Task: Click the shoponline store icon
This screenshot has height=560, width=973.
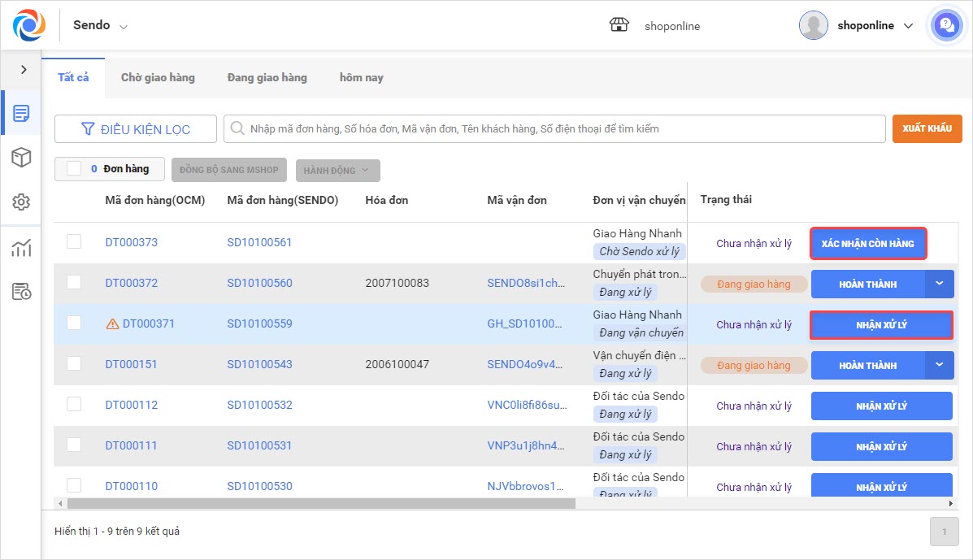Action: 619,25
